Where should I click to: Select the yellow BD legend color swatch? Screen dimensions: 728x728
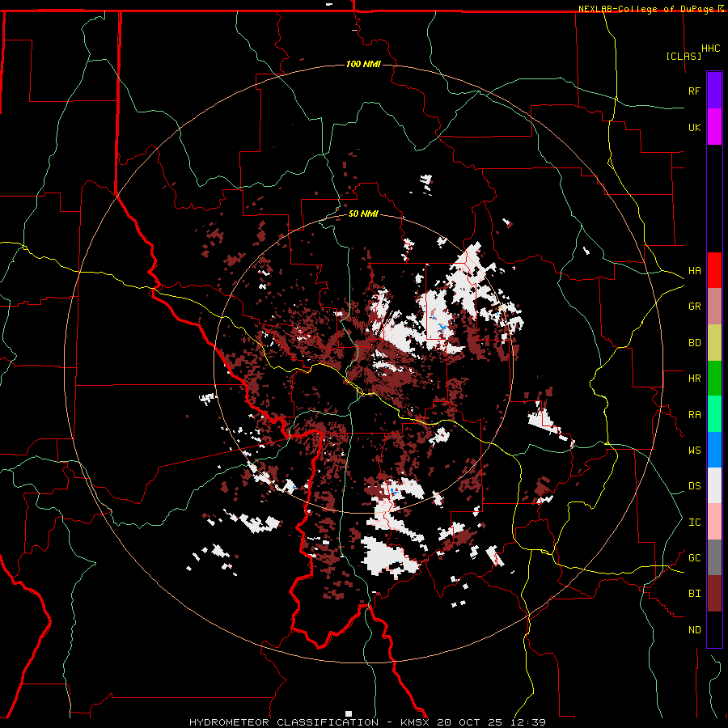(714, 342)
